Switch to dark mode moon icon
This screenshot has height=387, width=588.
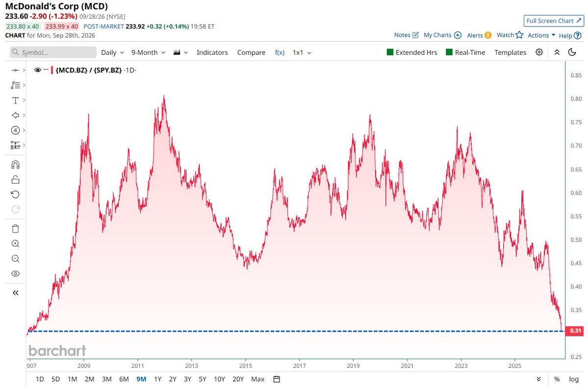click(x=572, y=52)
